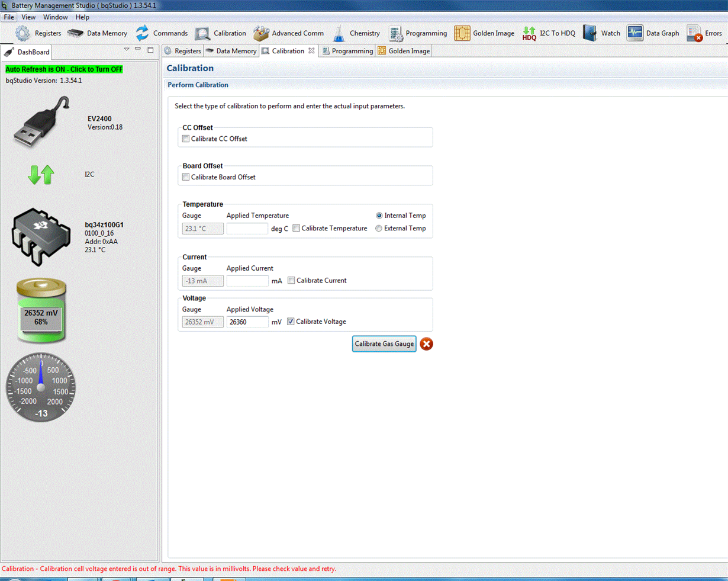Image resolution: width=728 pixels, height=581 pixels.
Task: Open the View menu
Action: 28,17
